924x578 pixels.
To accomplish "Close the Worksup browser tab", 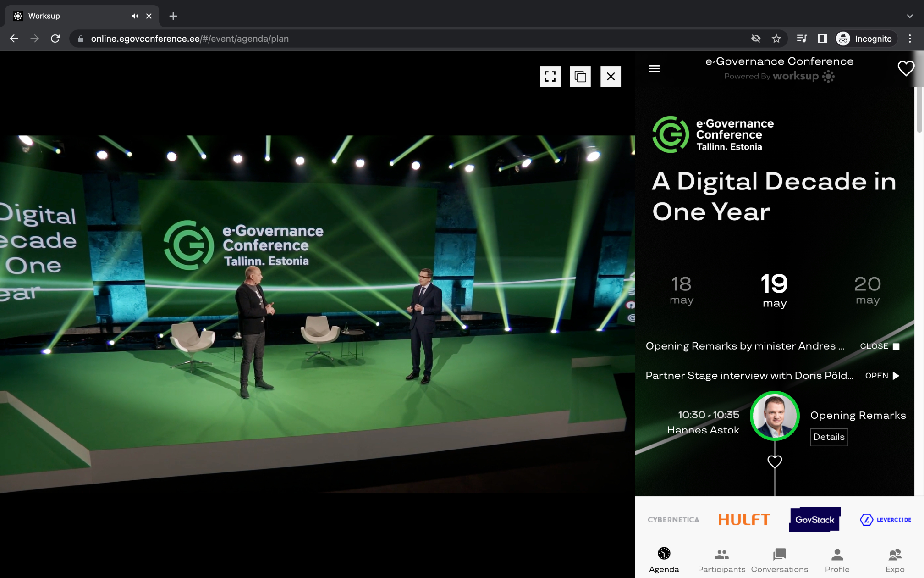I will [149, 16].
